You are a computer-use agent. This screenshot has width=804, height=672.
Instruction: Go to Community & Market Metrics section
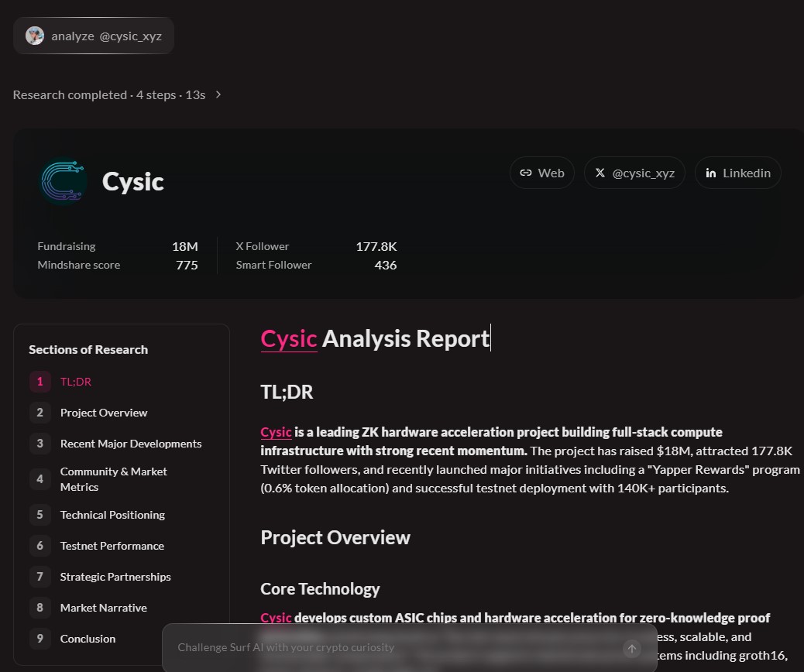[113, 479]
